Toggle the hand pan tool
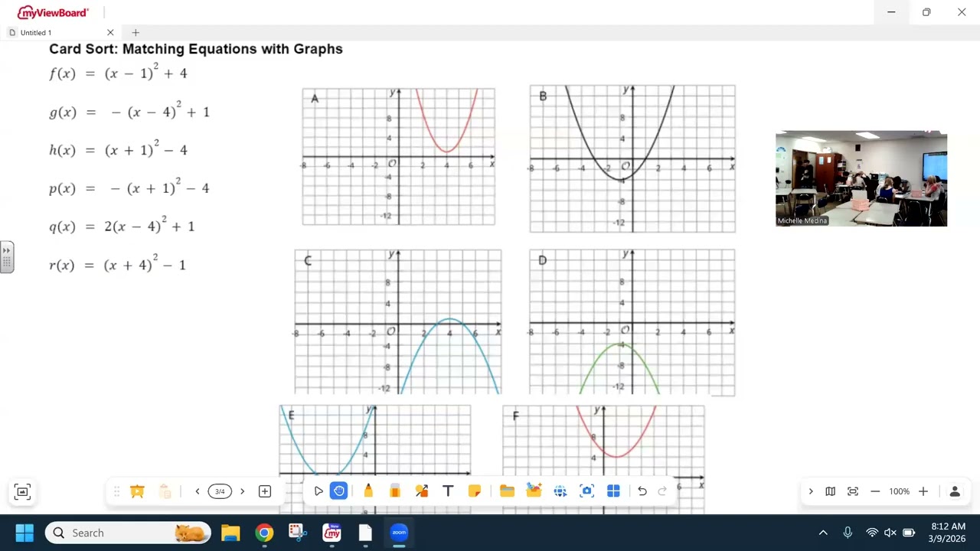The image size is (980, 551). [x=339, y=491]
